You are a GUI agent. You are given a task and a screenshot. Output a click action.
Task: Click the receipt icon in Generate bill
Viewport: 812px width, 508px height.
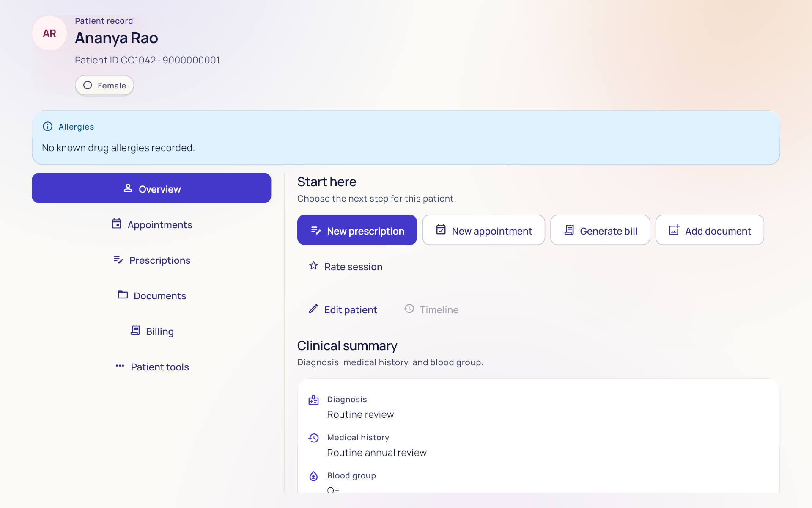pyautogui.click(x=569, y=229)
